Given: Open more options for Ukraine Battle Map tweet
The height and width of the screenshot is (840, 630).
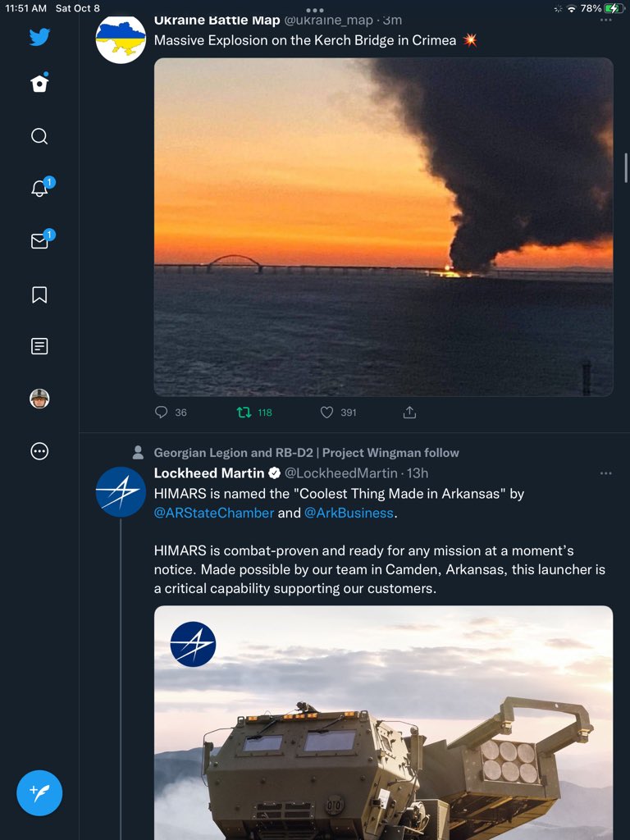Looking at the screenshot, I should click(x=605, y=20).
